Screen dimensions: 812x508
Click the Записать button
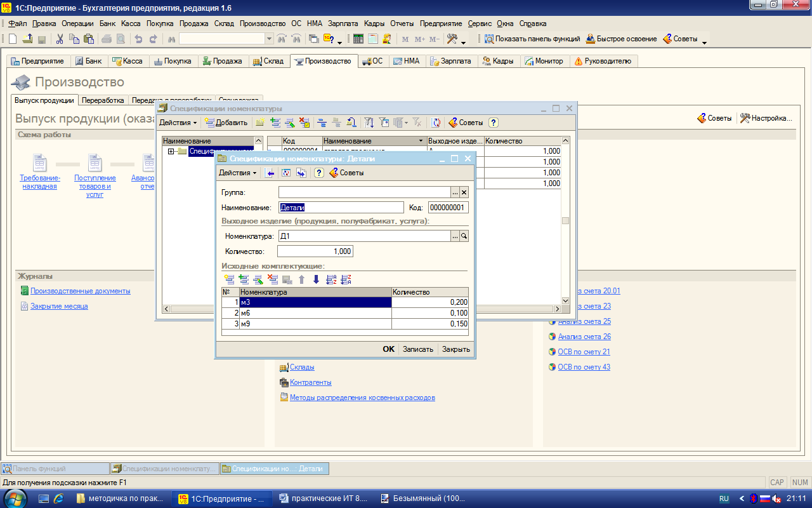[418, 349]
